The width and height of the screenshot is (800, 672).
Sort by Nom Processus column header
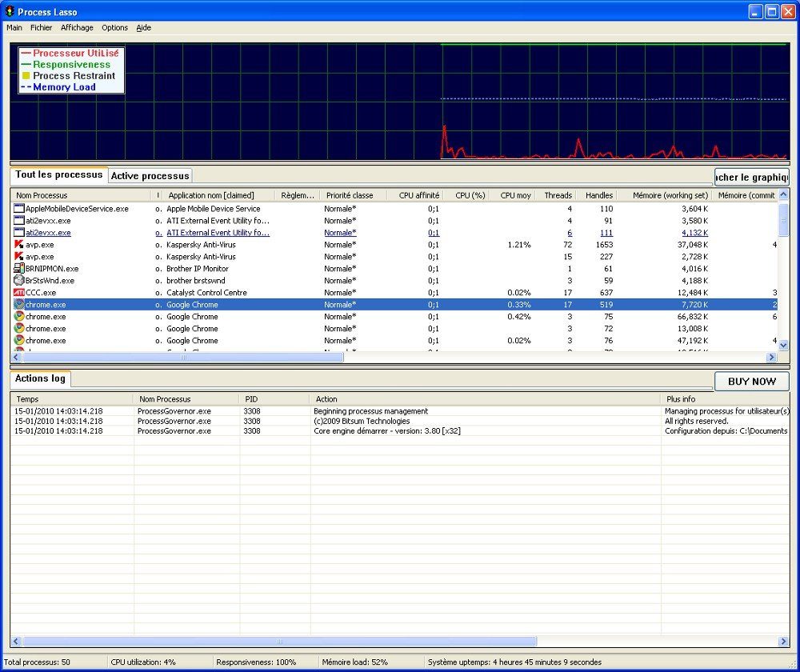pyautogui.click(x=81, y=195)
